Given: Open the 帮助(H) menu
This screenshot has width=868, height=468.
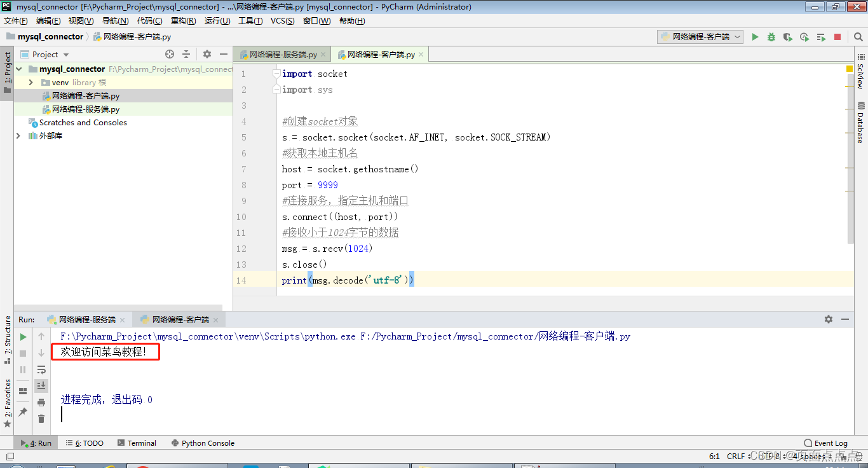Looking at the screenshot, I should 352,21.
